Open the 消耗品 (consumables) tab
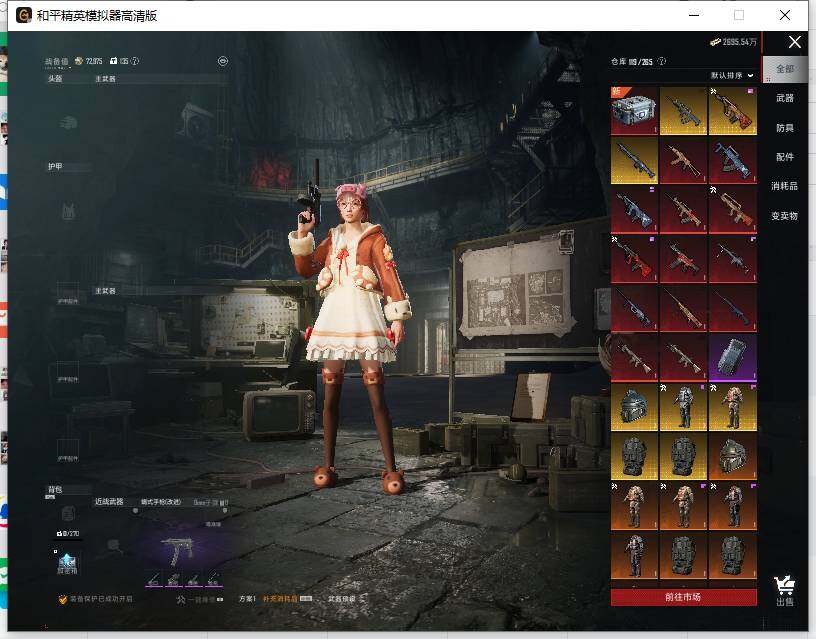 coord(785,186)
